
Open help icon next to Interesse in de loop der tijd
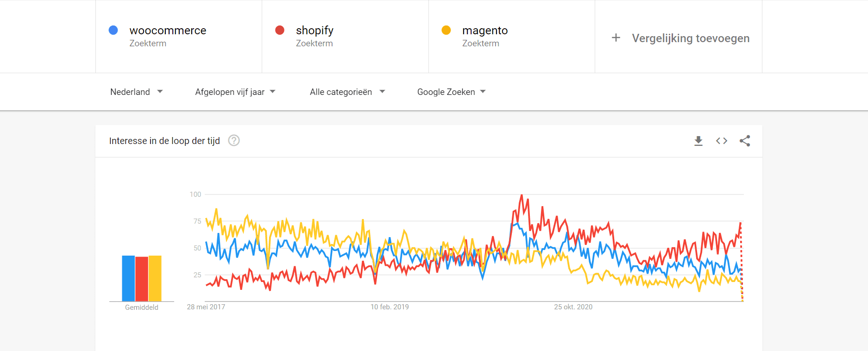pos(234,140)
